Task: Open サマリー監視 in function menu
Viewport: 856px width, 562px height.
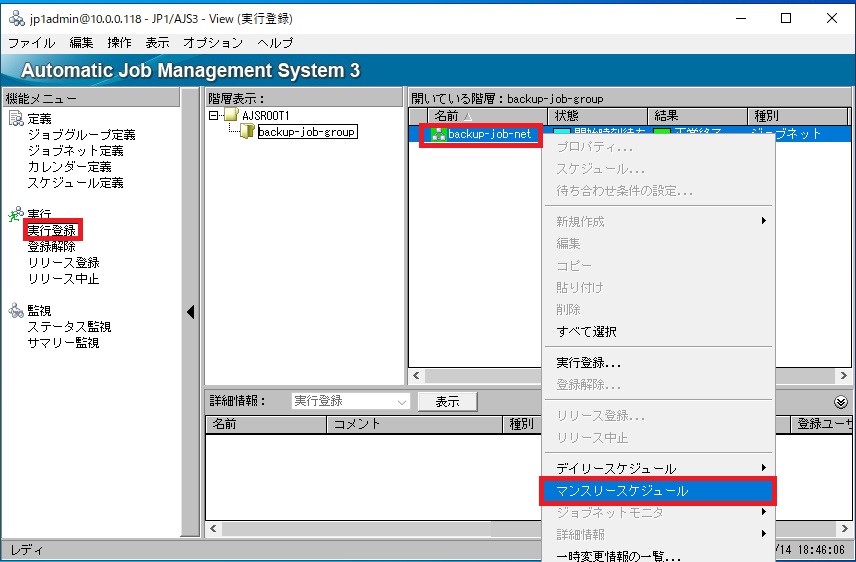Action: coord(63,342)
